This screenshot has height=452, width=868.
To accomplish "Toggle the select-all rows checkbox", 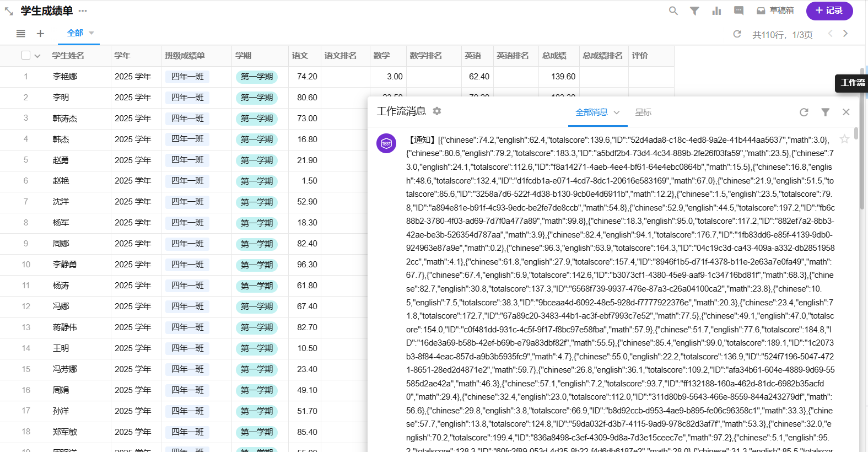I will point(26,55).
